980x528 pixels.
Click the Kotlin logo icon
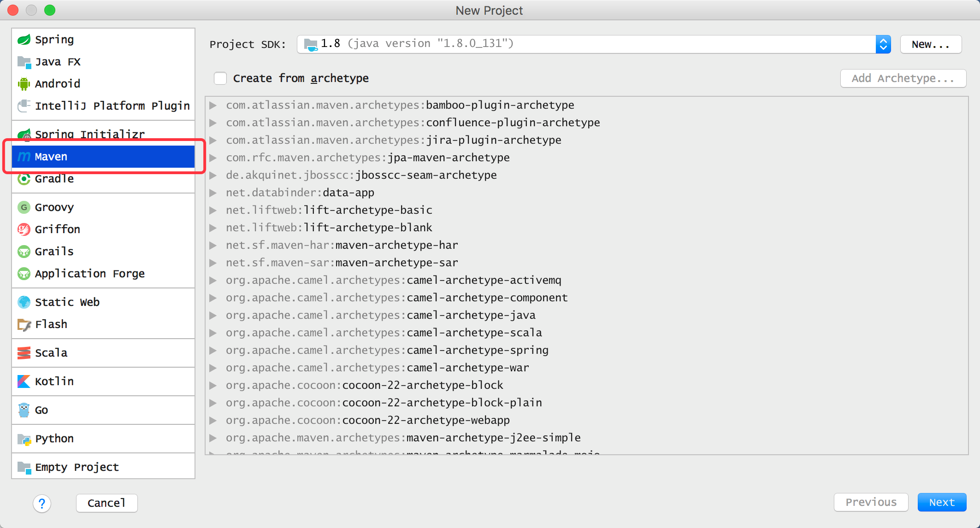coord(24,381)
